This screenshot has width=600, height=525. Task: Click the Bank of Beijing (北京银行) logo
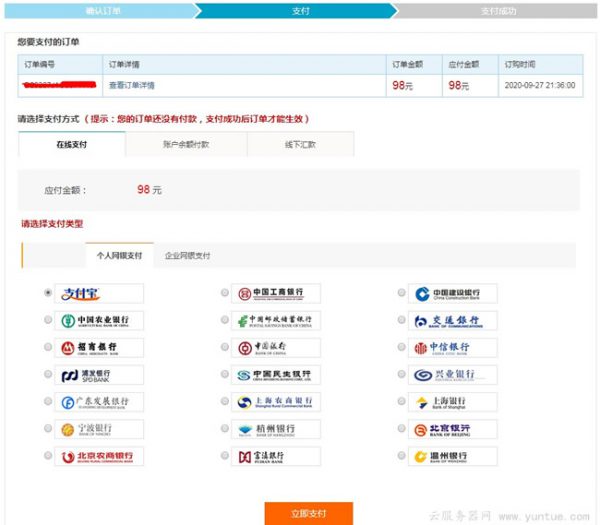pyautogui.click(x=454, y=429)
